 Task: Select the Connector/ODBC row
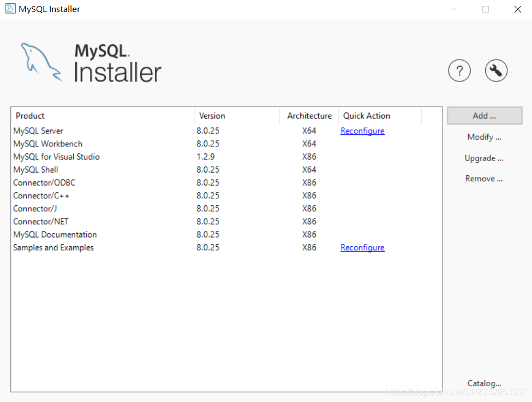pos(226,182)
